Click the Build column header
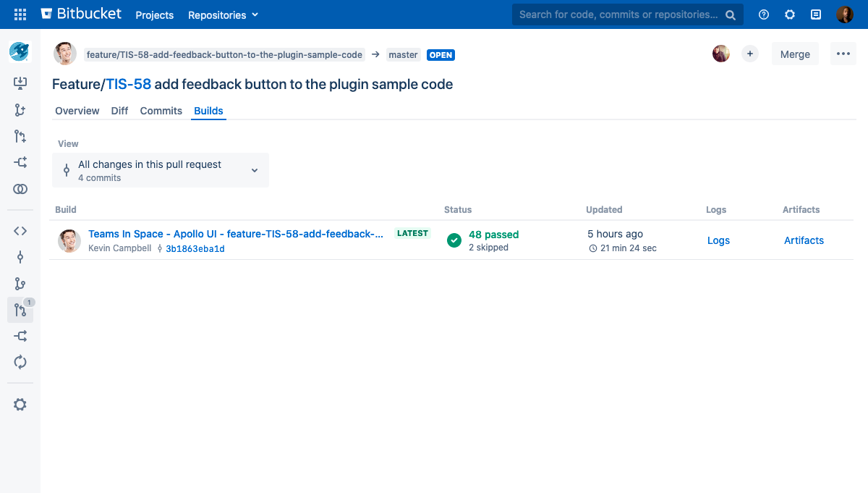868x493 pixels. point(66,210)
